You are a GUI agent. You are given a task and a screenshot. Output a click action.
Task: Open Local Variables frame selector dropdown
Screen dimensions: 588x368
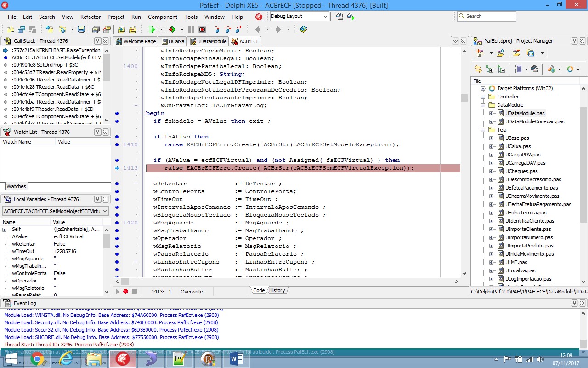click(x=105, y=211)
